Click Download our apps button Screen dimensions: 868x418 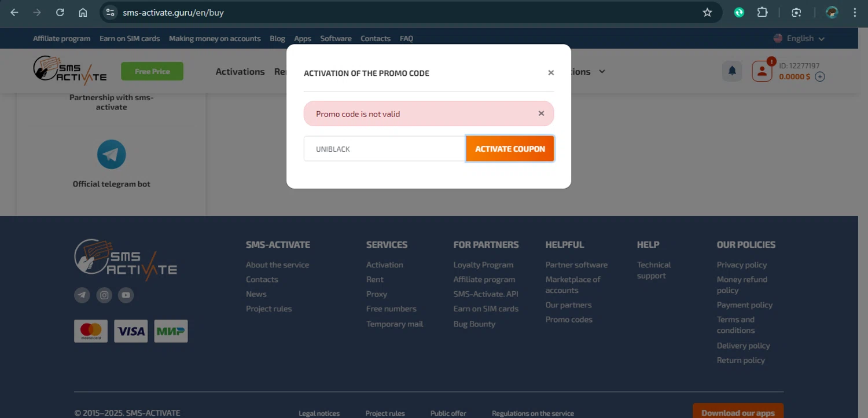click(x=738, y=411)
